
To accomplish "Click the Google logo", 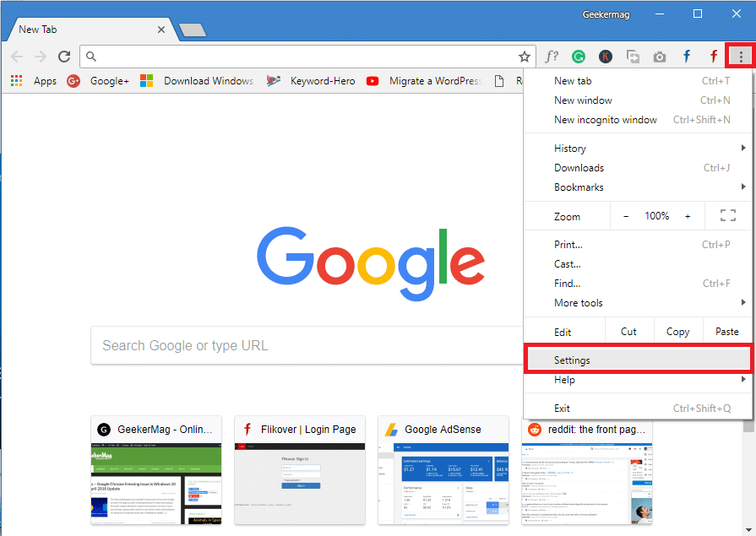I will pyautogui.click(x=371, y=263).
